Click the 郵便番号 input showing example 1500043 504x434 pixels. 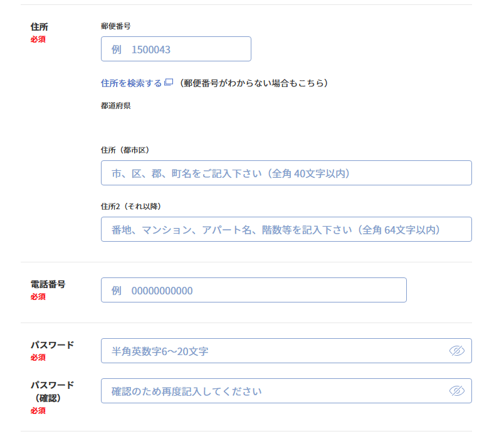coord(176,49)
